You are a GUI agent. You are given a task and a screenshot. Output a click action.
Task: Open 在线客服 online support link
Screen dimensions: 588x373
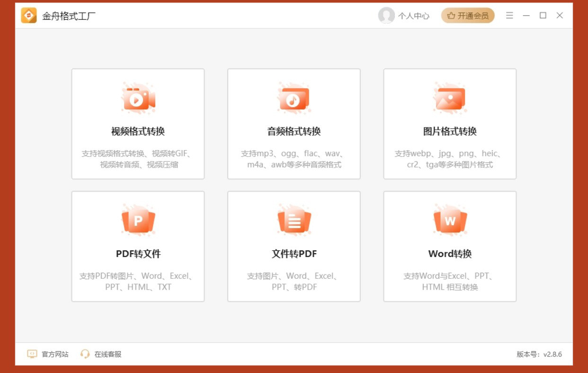click(x=108, y=354)
